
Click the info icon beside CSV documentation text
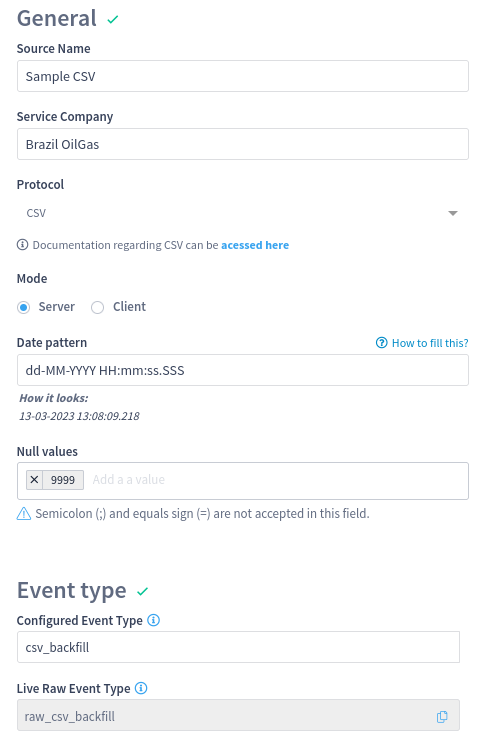click(23, 245)
